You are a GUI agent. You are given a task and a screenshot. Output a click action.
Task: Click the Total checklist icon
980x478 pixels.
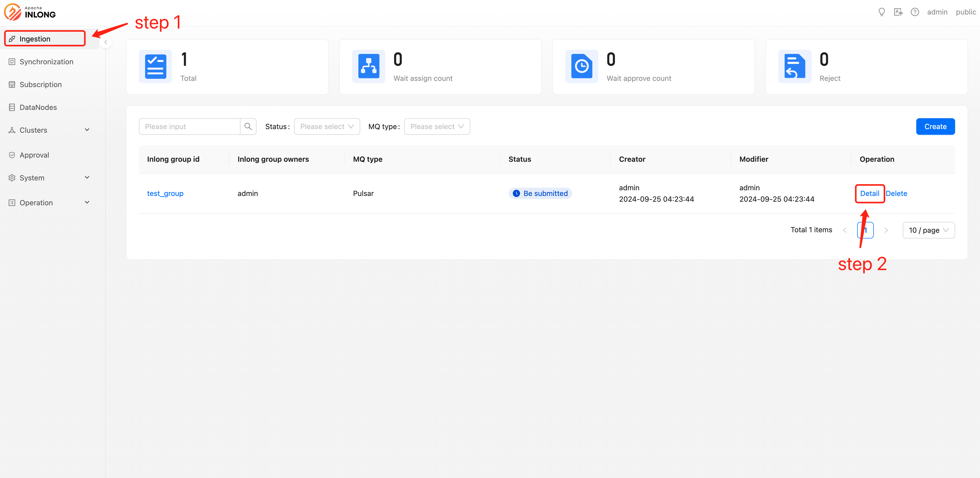coord(155,67)
